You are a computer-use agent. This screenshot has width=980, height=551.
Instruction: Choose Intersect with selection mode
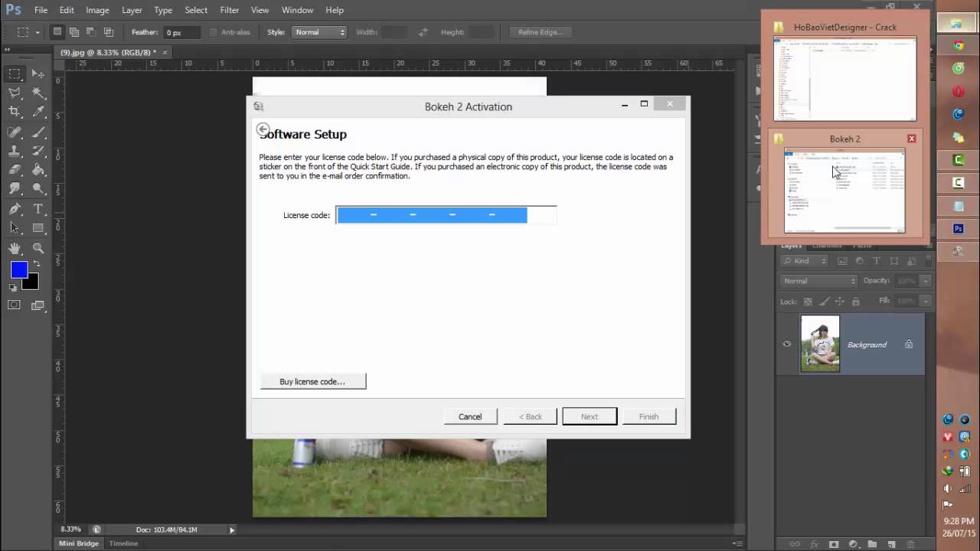pyautogui.click(x=109, y=32)
